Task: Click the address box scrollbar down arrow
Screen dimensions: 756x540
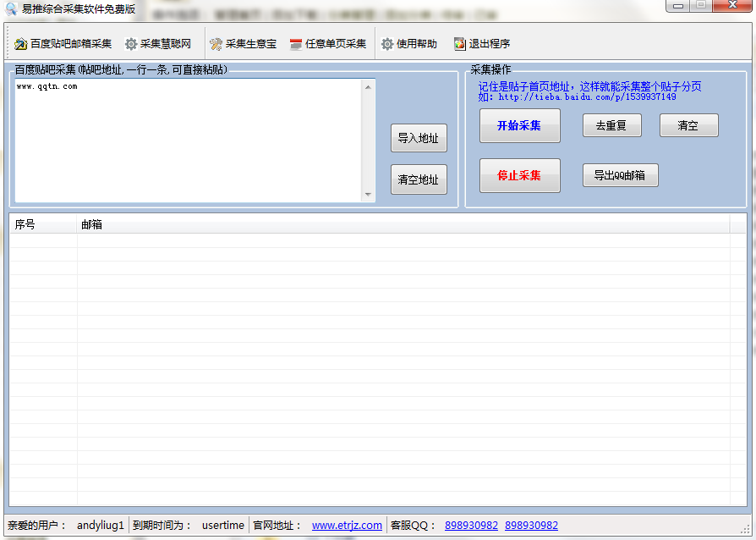Action: click(x=368, y=195)
